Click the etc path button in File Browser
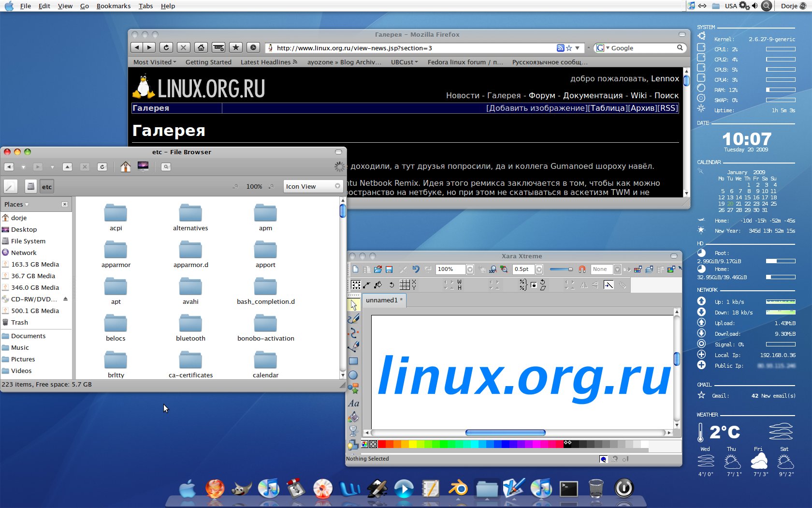Screen dimensions: 812x508 click(x=47, y=186)
